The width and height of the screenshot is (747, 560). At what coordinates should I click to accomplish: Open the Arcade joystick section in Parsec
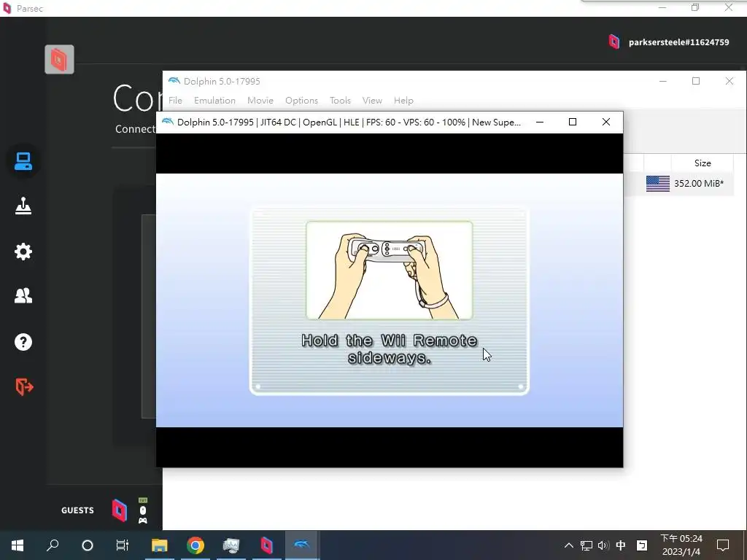(23, 206)
